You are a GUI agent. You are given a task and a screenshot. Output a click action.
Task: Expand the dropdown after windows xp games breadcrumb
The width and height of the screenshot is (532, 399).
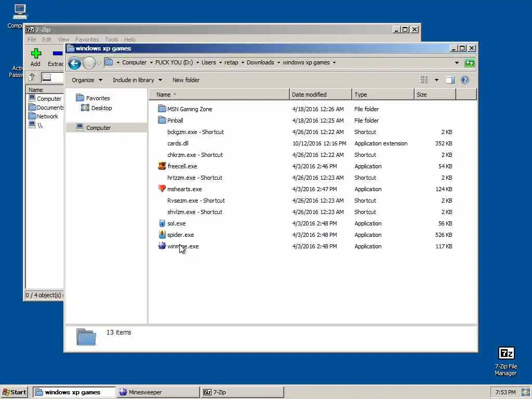334,62
